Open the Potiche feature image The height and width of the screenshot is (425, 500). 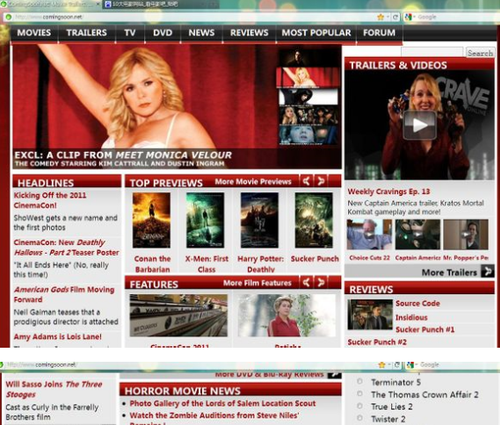287,315
